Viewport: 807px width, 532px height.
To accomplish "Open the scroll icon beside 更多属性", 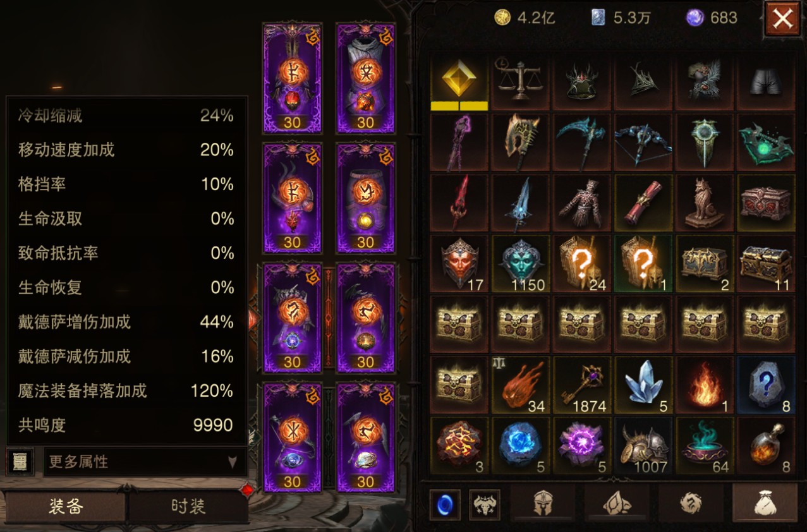I will coord(20,462).
